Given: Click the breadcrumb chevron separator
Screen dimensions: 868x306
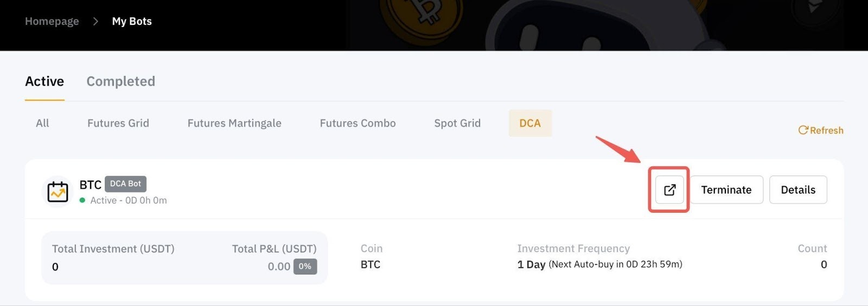Looking at the screenshot, I should click(x=95, y=21).
